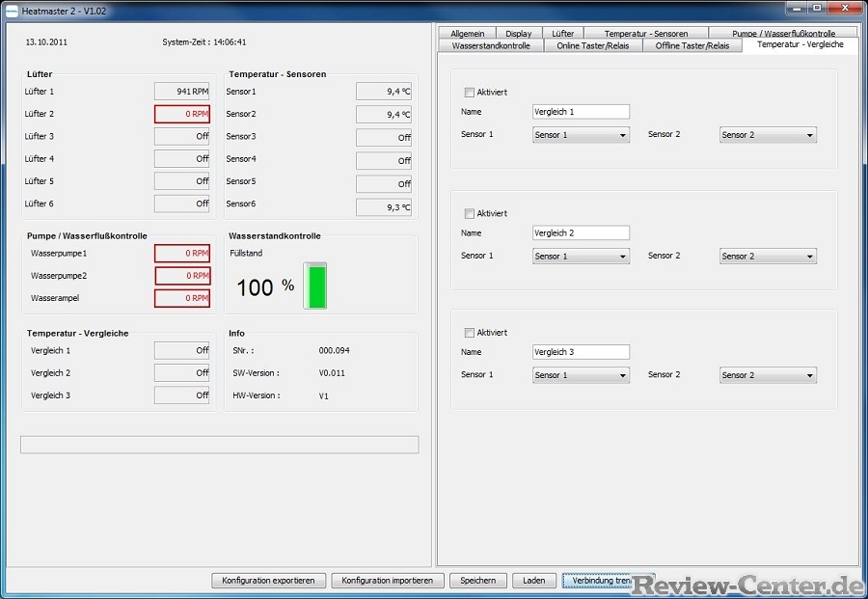Viewport: 868px width, 599px height.
Task: Click Sensor2 temperature value 9,4 °C
Action: tap(384, 115)
